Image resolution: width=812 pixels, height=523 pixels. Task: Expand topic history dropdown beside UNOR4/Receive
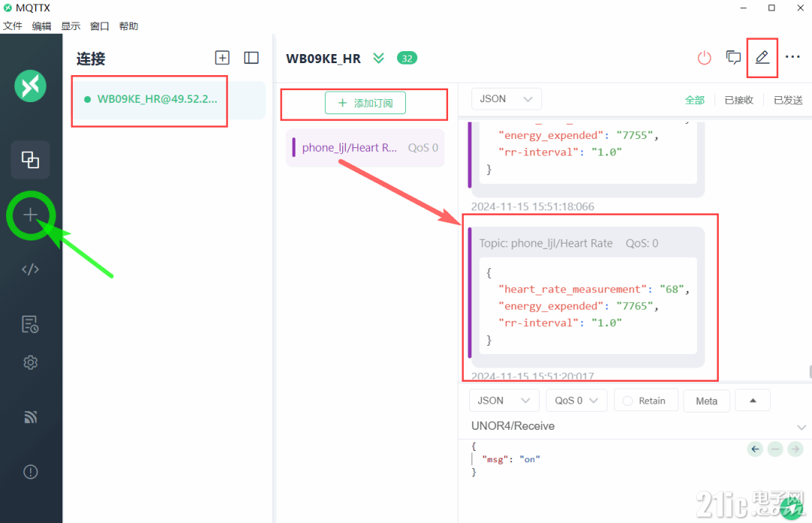801,428
